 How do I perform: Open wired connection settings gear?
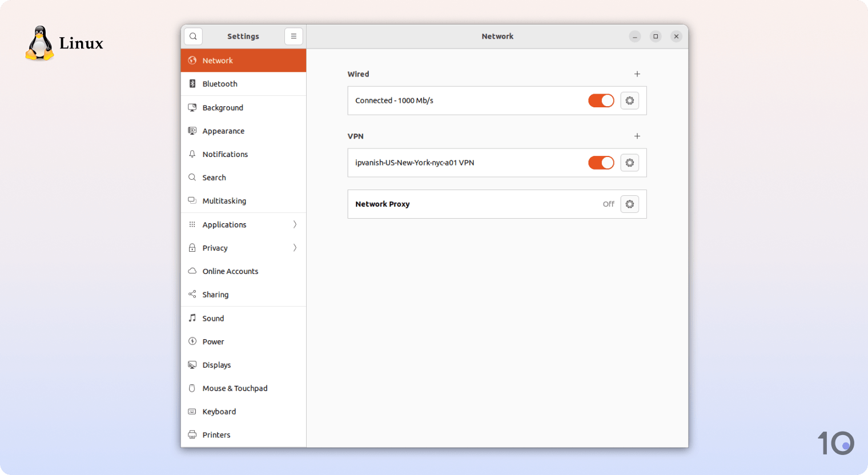coord(630,100)
